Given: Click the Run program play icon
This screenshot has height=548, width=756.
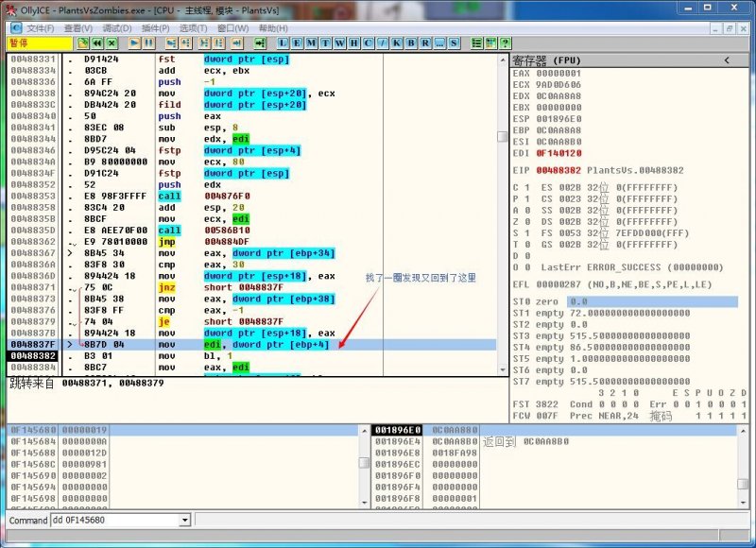Looking at the screenshot, I should (134, 43).
